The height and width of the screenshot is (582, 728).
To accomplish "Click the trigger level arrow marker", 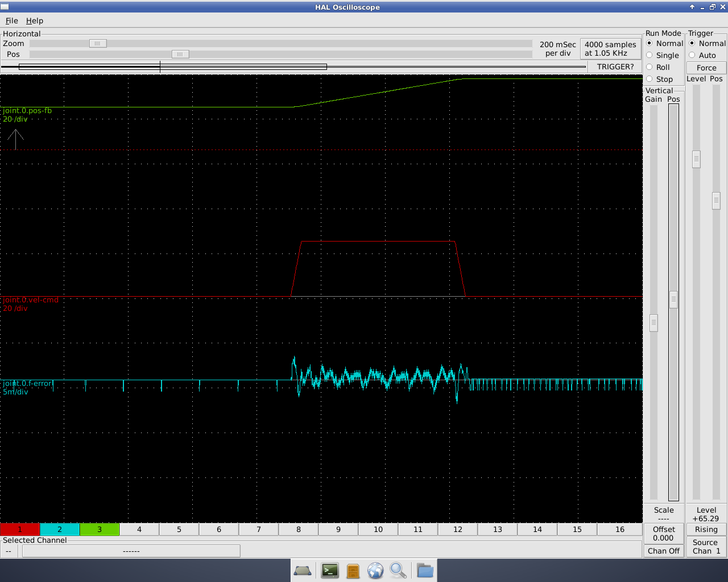I will point(15,139).
